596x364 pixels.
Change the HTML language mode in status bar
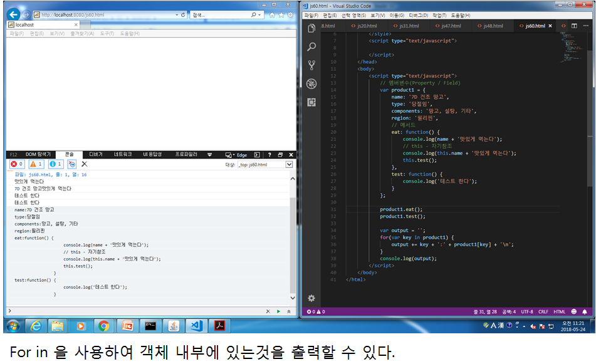click(x=559, y=311)
